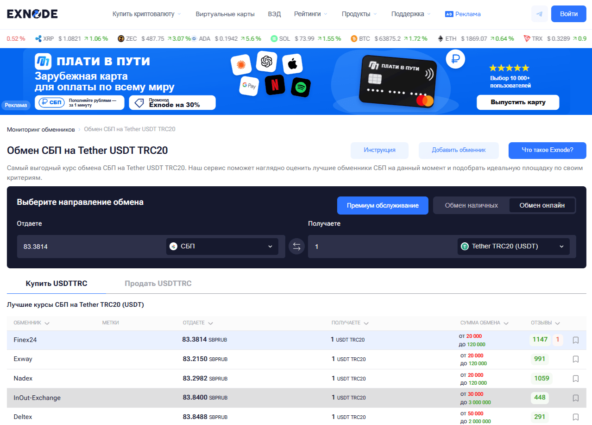Open Nadex exchanger row
The height and width of the screenshot is (425, 592).
point(296,379)
